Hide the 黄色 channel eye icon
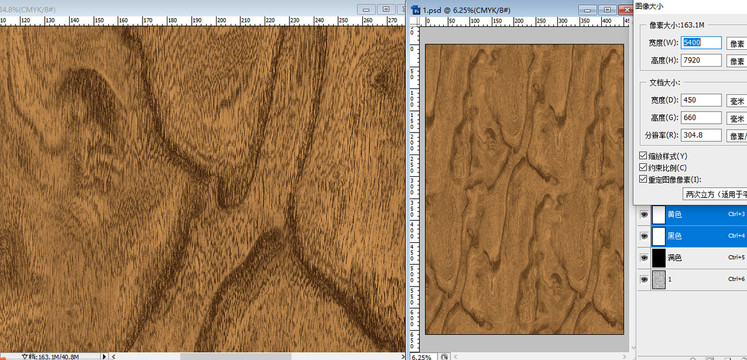The height and width of the screenshot is (360, 747). point(644,215)
